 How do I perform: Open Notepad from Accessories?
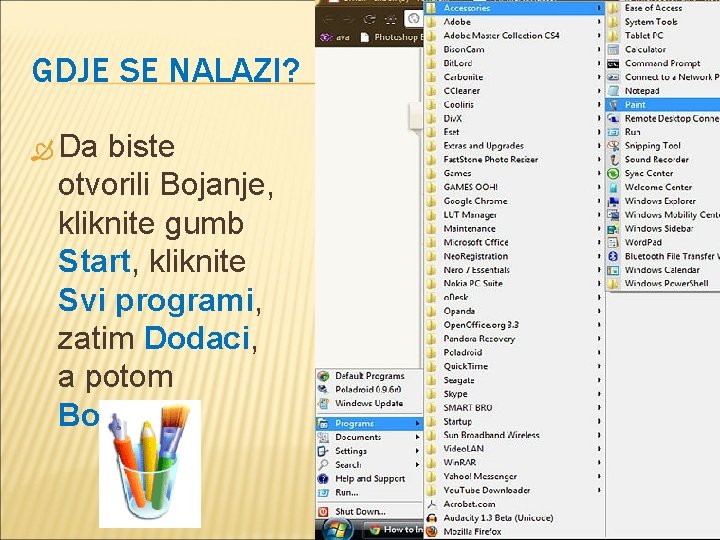pyautogui.click(x=663, y=91)
